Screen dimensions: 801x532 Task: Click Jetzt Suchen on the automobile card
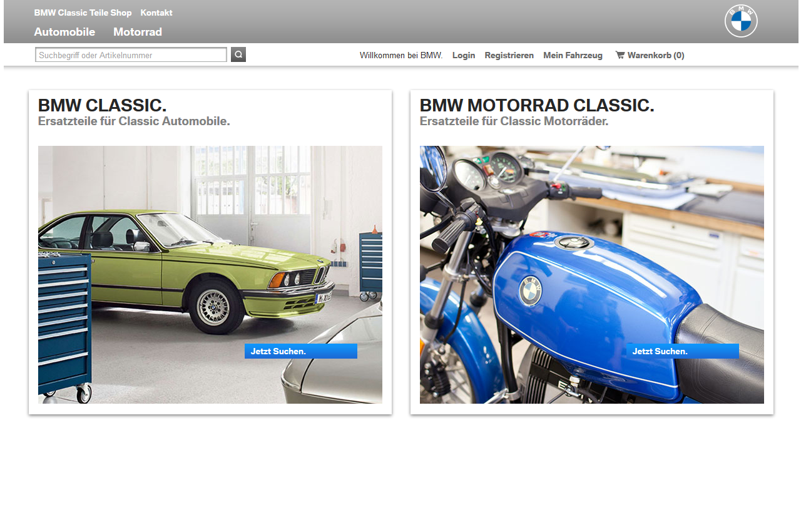click(301, 351)
